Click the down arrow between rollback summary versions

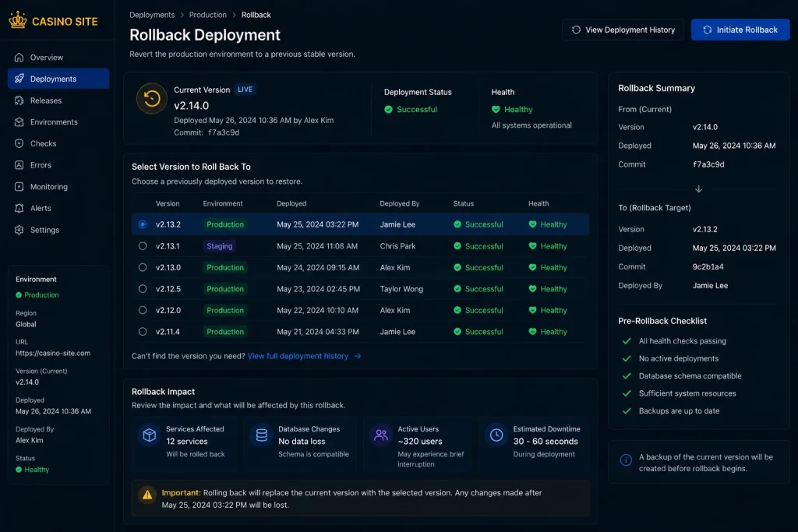click(699, 188)
